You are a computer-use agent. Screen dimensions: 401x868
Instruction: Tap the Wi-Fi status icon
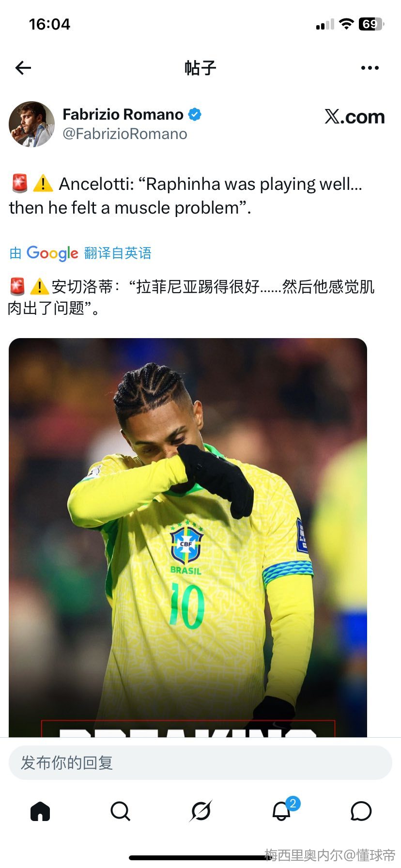point(346,24)
